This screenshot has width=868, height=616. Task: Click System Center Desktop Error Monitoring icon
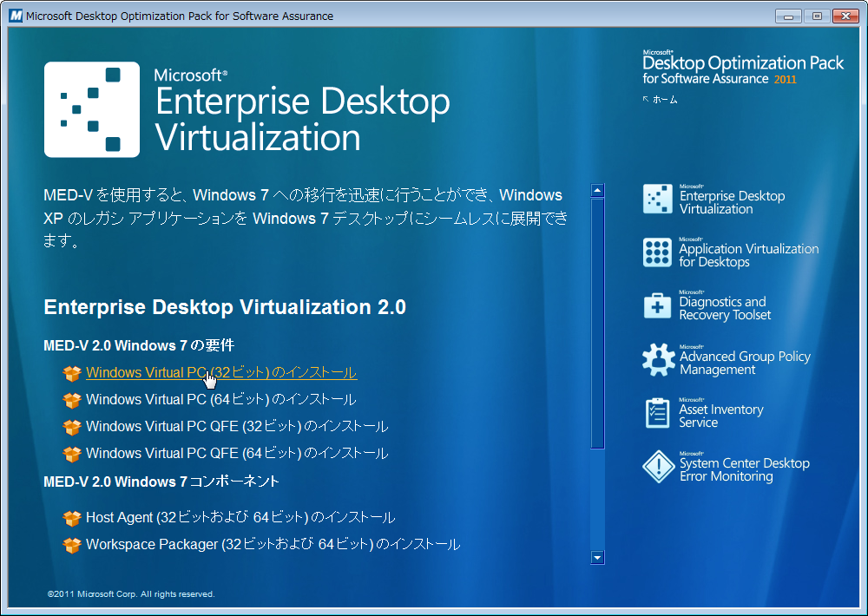tap(657, 467)
